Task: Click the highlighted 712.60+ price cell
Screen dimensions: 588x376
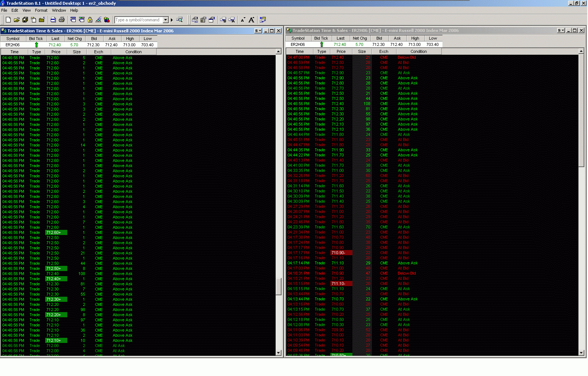Action: tap(56, 232)
